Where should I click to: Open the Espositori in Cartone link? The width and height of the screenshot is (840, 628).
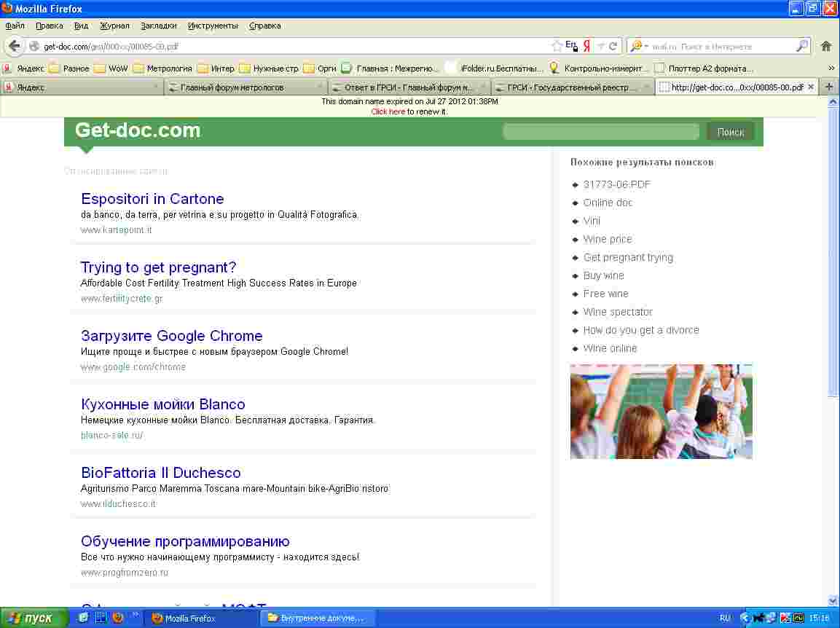click(152, 199)
